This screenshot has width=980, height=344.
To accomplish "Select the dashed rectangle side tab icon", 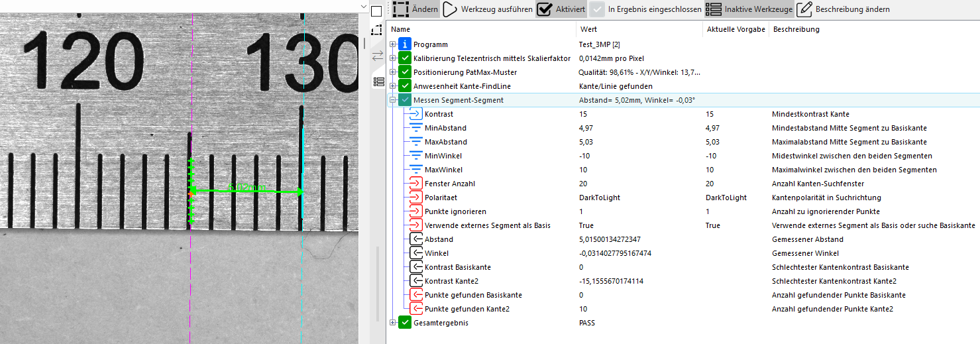I will [x=378, y=30].
